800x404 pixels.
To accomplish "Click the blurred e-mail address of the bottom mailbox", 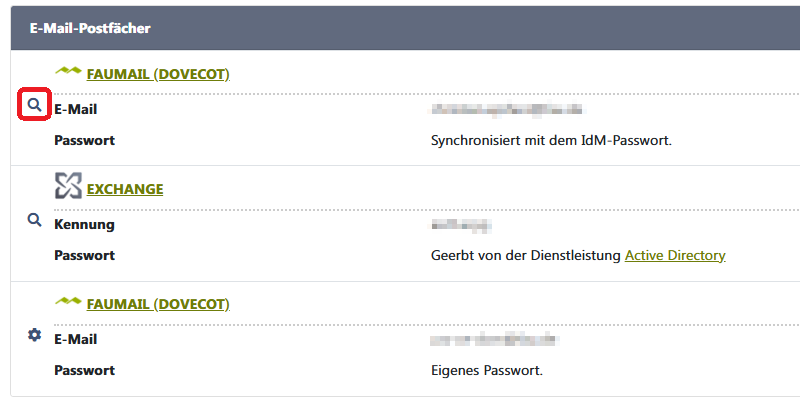I will pyautogui.click(x=493, y=340).
